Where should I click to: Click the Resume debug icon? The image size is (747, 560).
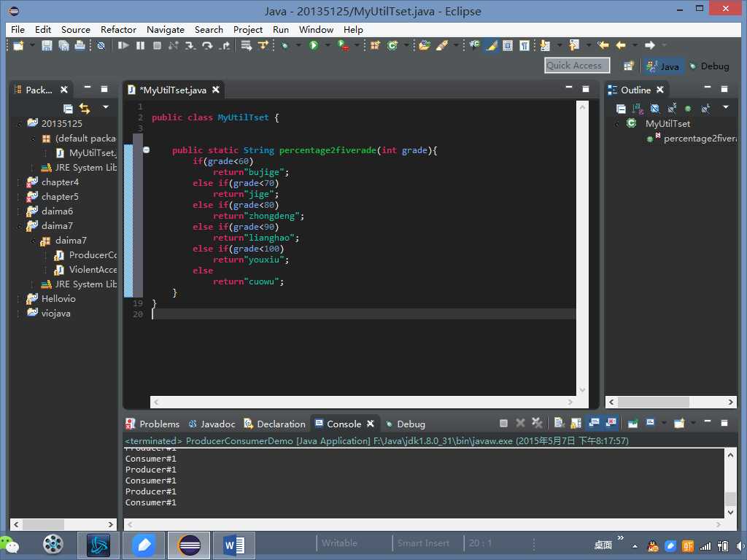point(123,46)
